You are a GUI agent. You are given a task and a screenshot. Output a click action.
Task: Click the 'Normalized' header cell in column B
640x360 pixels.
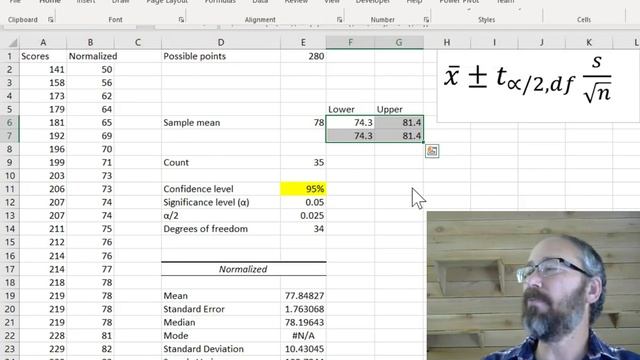90,56
